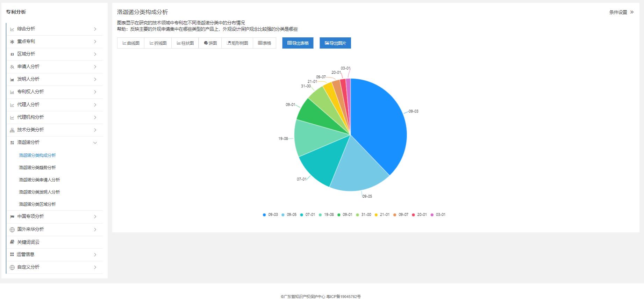Select 洛迦诺分类构成分析 menu item
The height and width of the screenshot is (299, 644).
coord(37,155)
